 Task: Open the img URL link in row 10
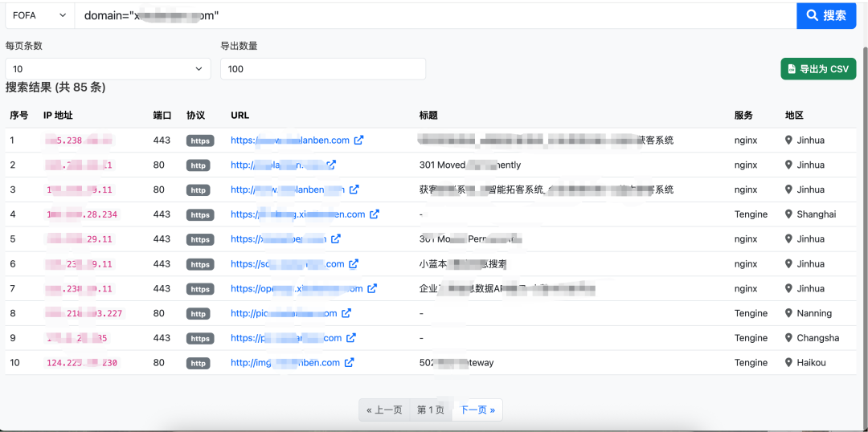(x=285, y=363)
